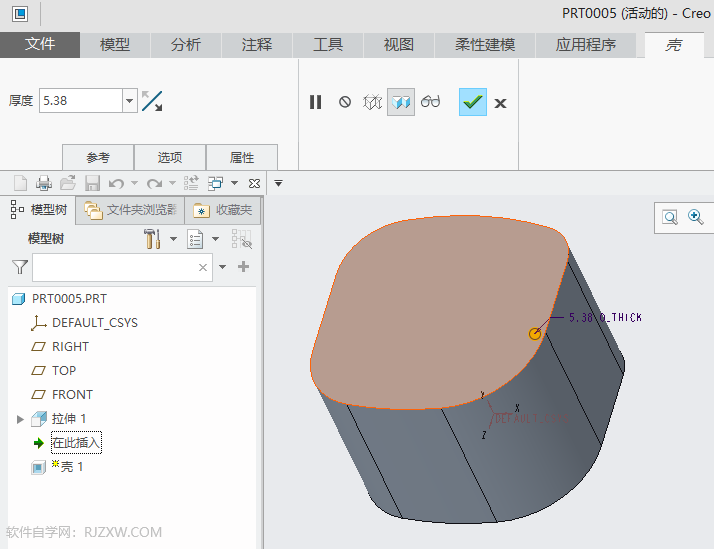Click the Print icon
This screenshot has width=714, height=549.
tap(44, 183)
